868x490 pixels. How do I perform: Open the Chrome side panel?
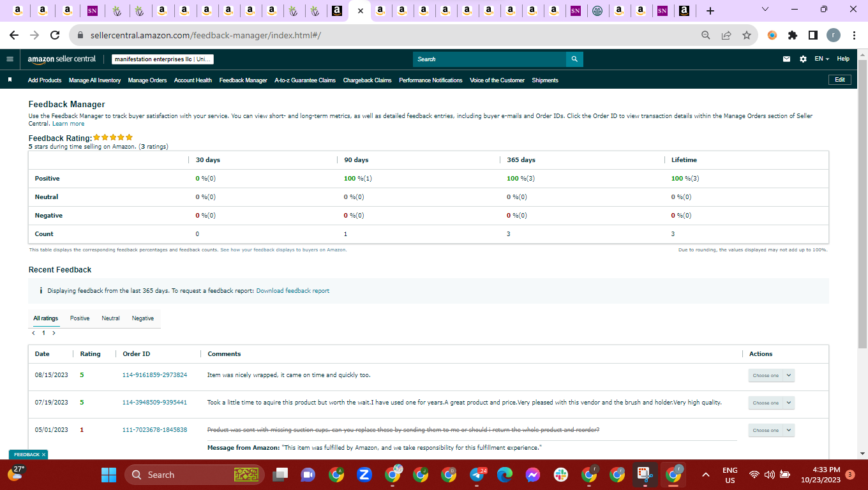coord(813,35)
